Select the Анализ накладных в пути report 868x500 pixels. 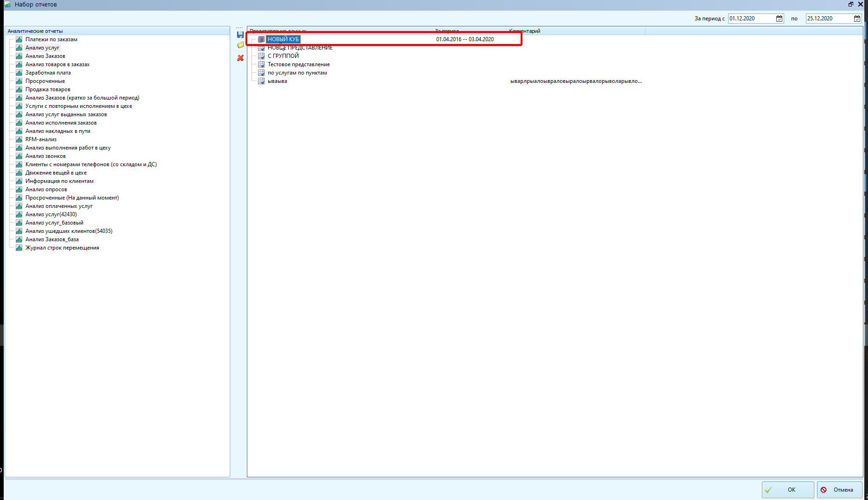point(58,131)
